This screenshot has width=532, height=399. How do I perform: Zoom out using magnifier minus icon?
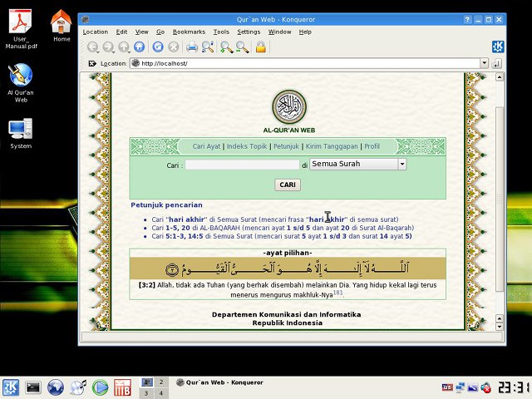coord(242,47)
